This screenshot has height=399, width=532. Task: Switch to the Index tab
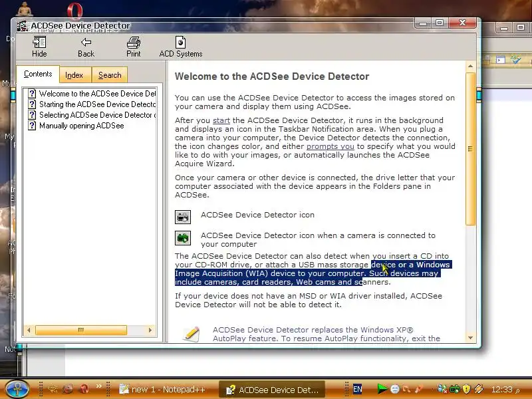74,75
